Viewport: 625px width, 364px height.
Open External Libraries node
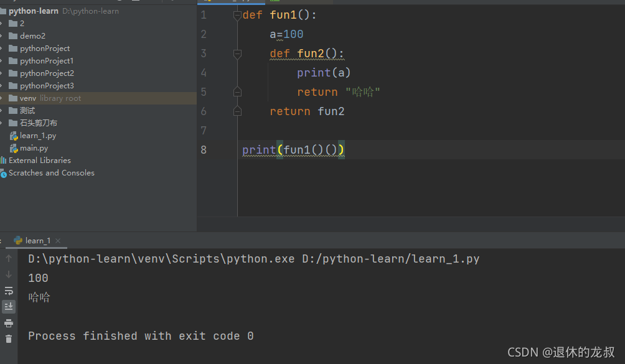click(x=39, y=161)
